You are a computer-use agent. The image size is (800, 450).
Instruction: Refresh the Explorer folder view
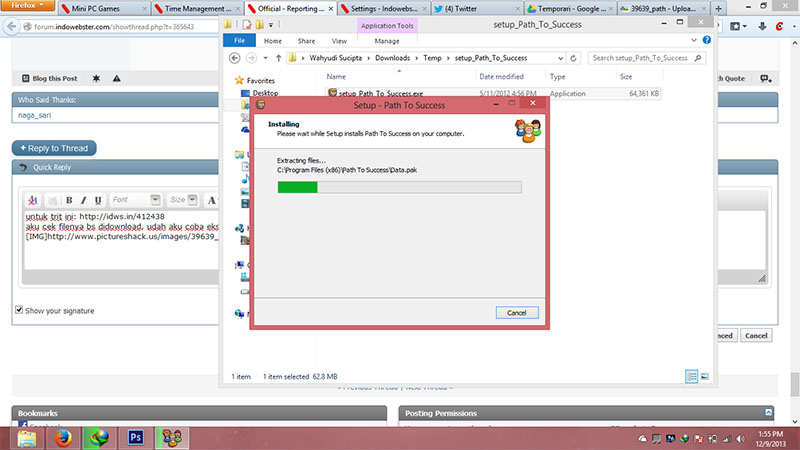pos(573,58)
